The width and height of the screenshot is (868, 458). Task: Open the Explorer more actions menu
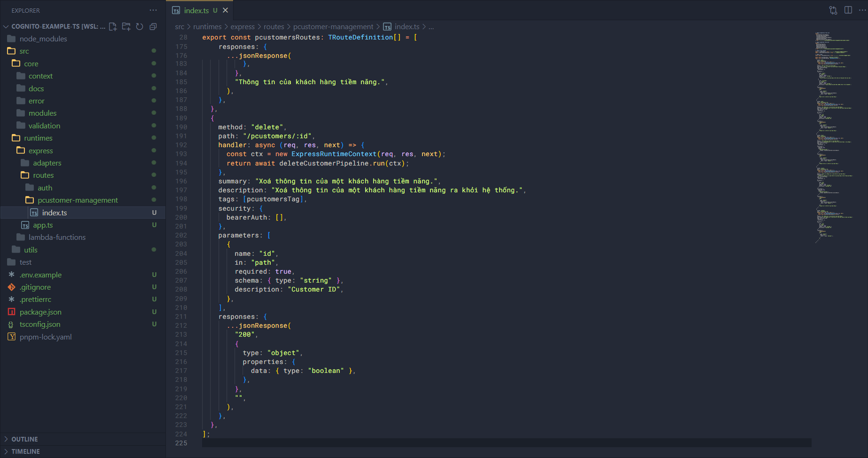point(153,10)
